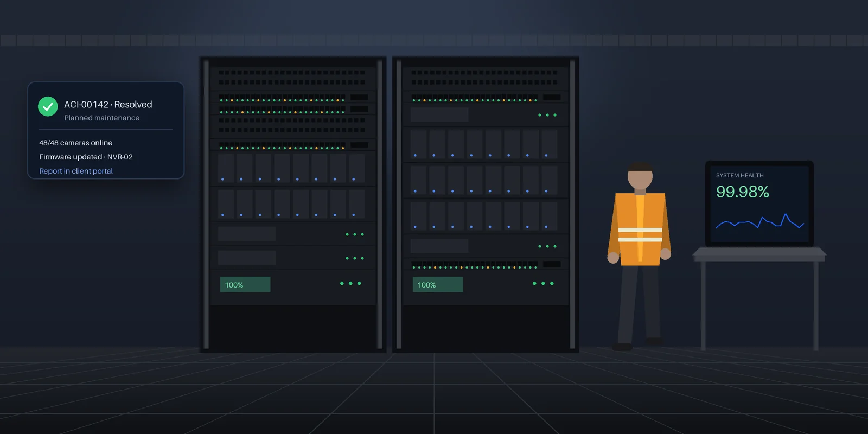The width and height of the screenshot is (868, 434).
Task: Select the ACI-00142 · Resolved title
Action: [x=108, y=104]
